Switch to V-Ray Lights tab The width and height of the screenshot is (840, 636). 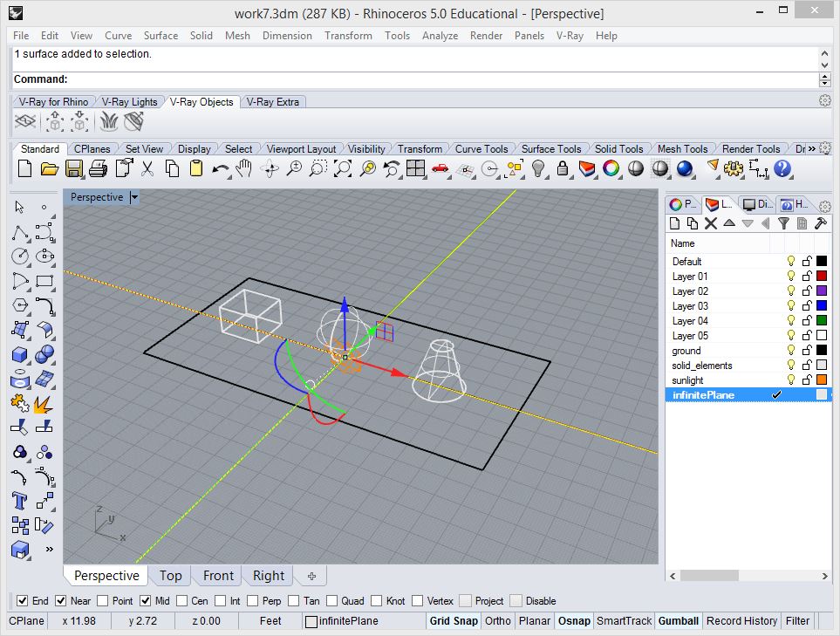pyautogui.click(x=130, y=102)
